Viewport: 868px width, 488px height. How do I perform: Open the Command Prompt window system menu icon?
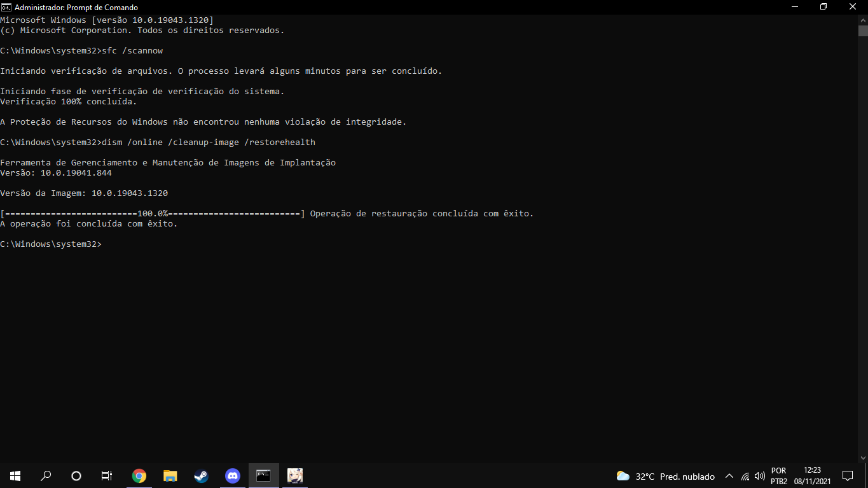point(6,7)
